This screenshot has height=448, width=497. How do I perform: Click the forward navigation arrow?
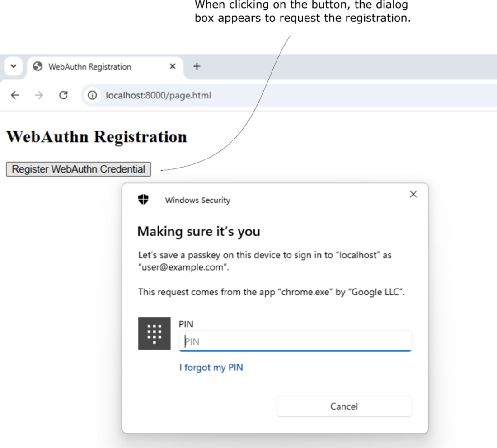pos(39,95)
